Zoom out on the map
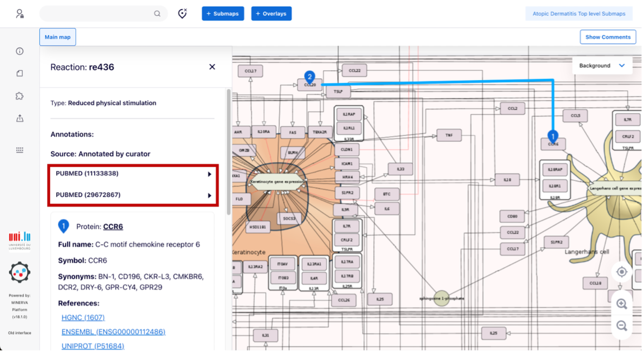This screenshot has width=644, height=352. pyautogui.click(x=621, y=326)
